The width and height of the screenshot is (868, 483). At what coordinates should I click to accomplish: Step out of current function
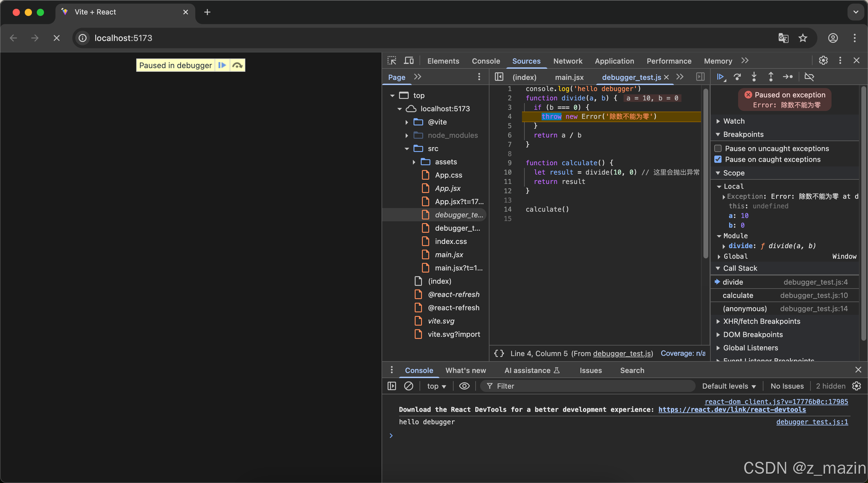(771, 77)
